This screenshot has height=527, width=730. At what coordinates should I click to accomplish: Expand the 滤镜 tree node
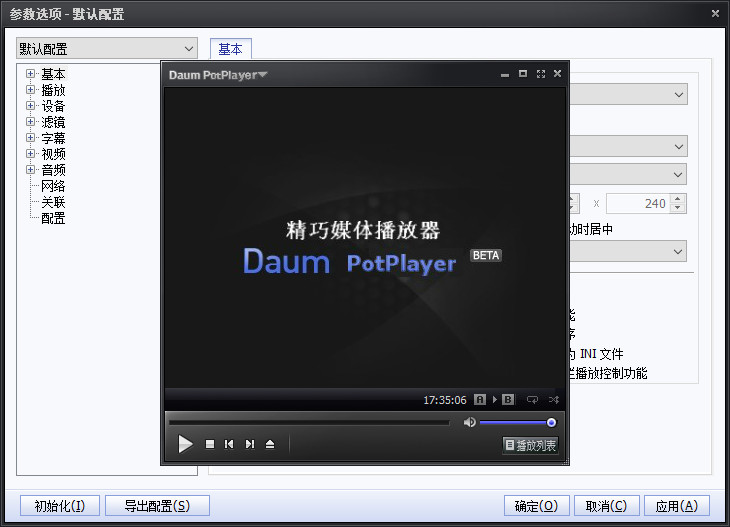pos(30,122)
